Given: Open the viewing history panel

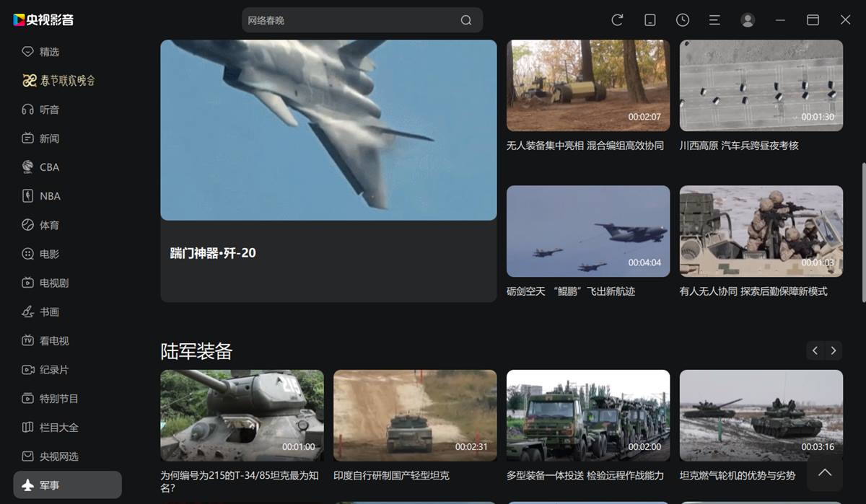Looking at the screenshot, I should tap(683, 19).
